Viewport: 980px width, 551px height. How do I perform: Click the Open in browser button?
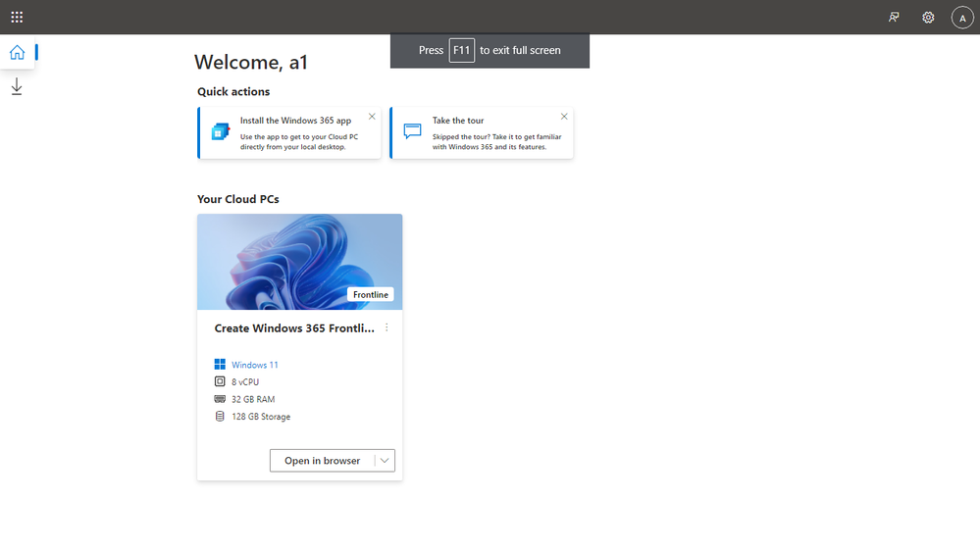pyautogui.click(x=322, y=461)
